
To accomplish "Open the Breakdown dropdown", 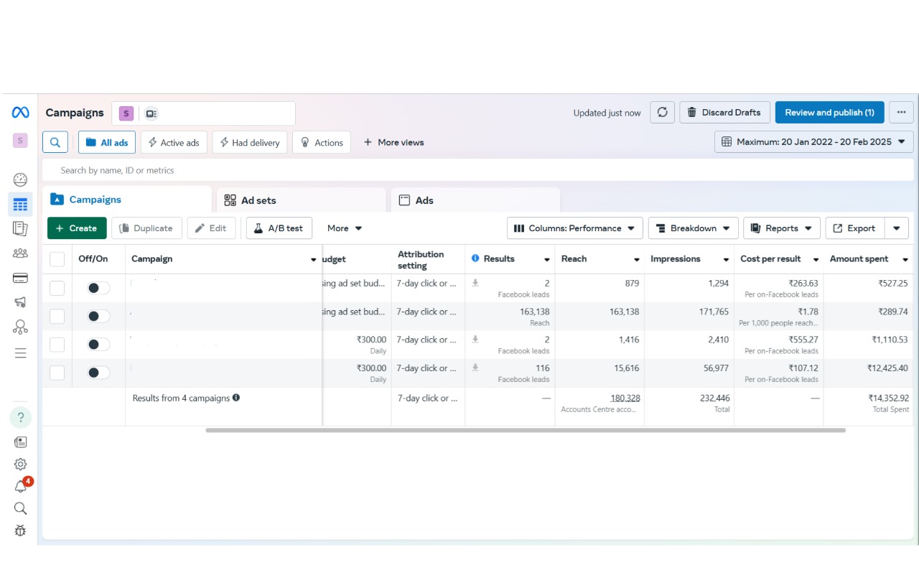I will [692, 228].
